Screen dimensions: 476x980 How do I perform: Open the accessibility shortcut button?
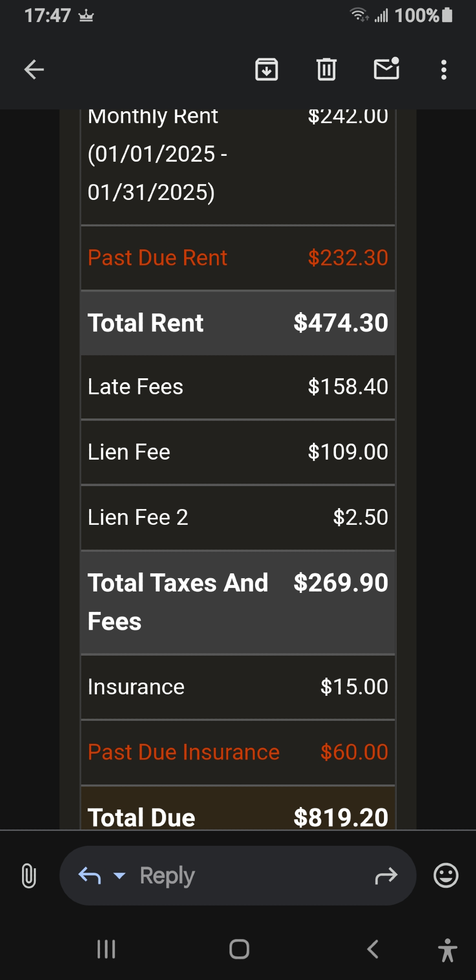[x=447, y=950]
